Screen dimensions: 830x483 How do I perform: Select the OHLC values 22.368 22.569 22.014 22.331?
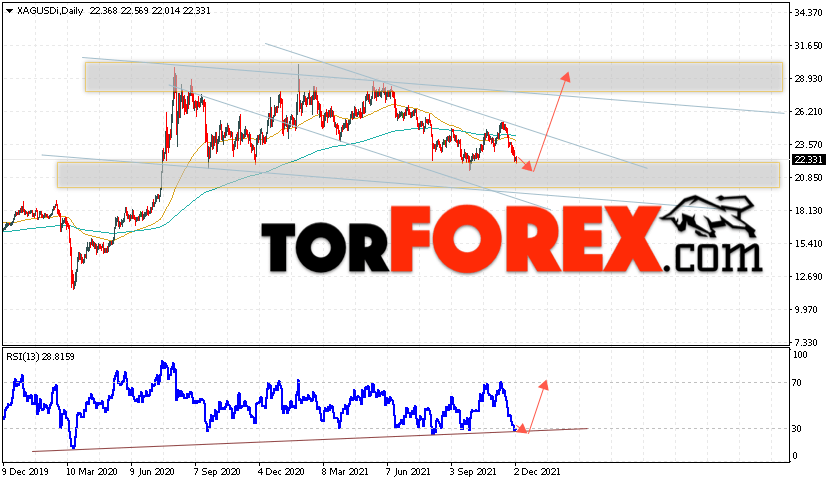150,11
